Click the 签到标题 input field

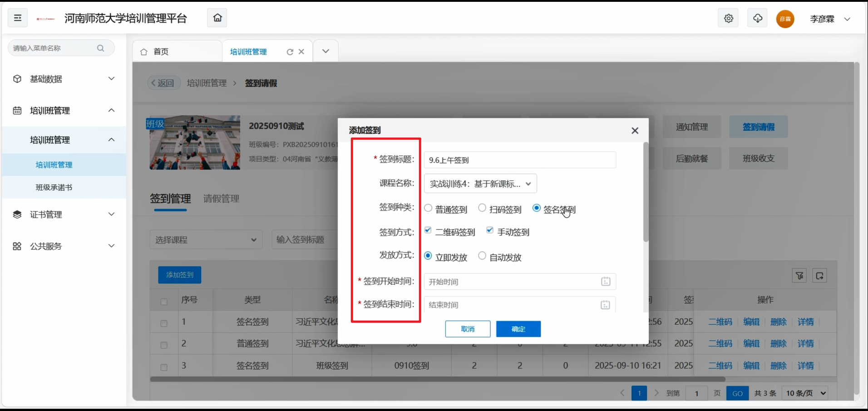(x=520, y=160)
